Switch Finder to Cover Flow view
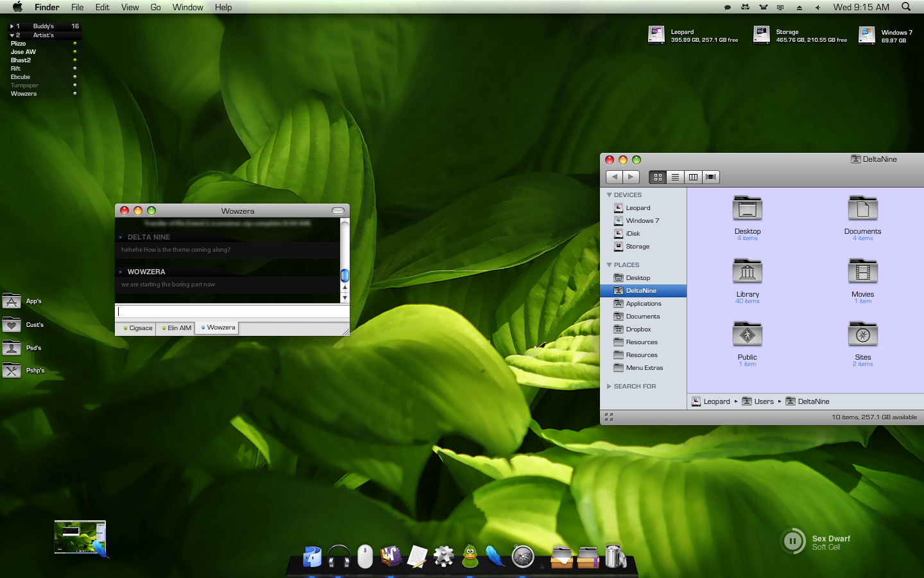 pyautogui.click(x=710, y=177)
